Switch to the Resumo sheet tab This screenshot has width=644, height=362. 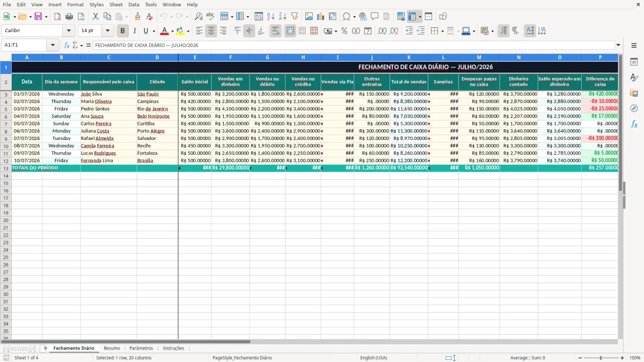tap(112, 349)
